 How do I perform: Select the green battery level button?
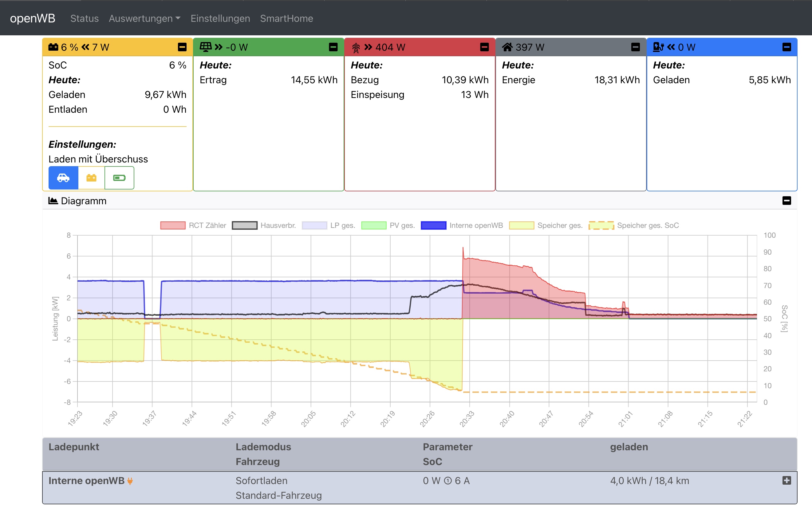[x=119, y=178]
